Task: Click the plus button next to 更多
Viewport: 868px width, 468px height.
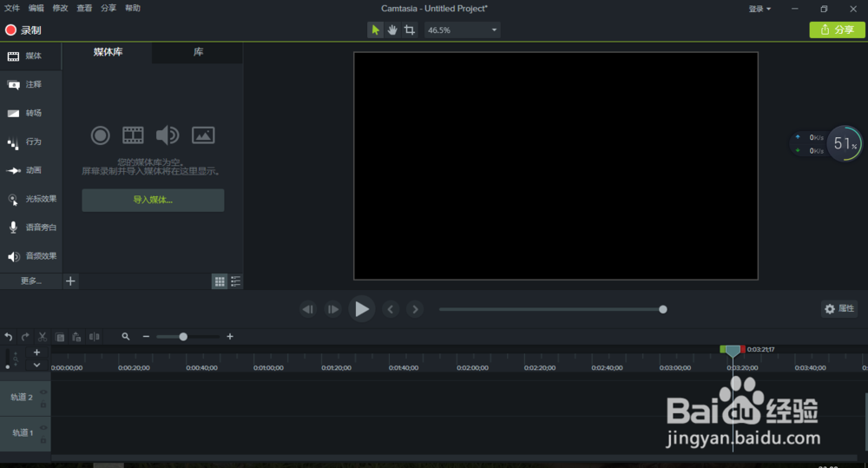Action: click(x=70, y=281)
